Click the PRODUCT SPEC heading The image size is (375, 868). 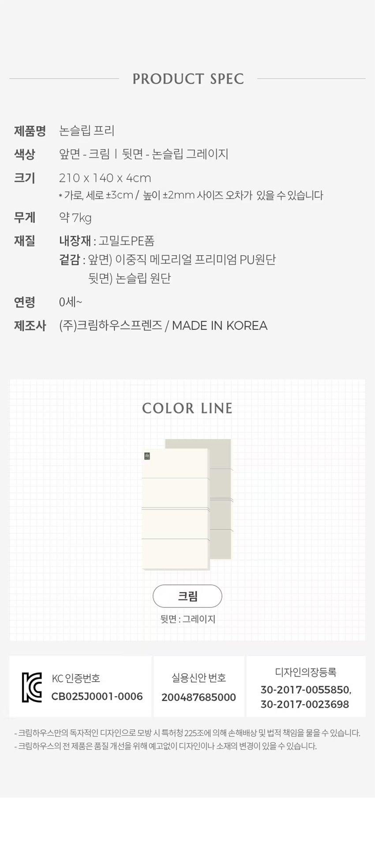coord(188,79)
